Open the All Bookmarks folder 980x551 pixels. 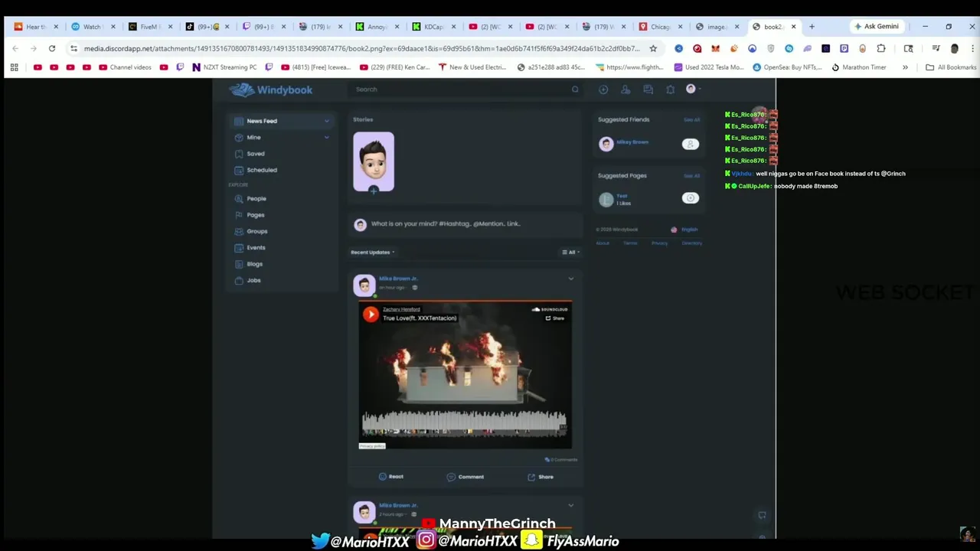[950, 67]
